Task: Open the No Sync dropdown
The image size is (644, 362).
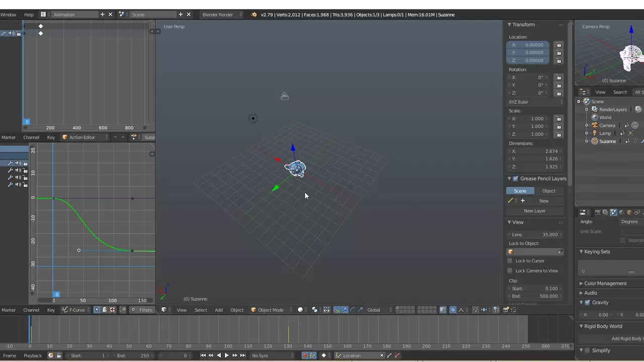Action: 273,355
